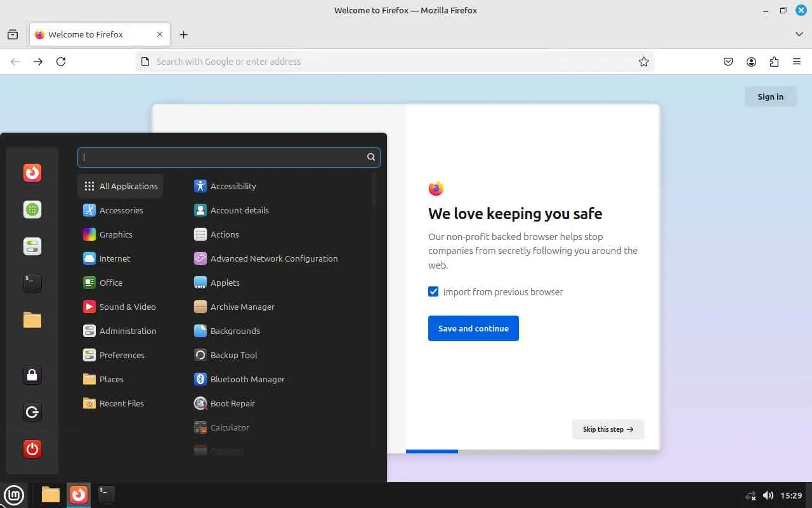Open a new tab with the plus button
The height and width of the screenshot is (508, 812).
click(184, 34)
